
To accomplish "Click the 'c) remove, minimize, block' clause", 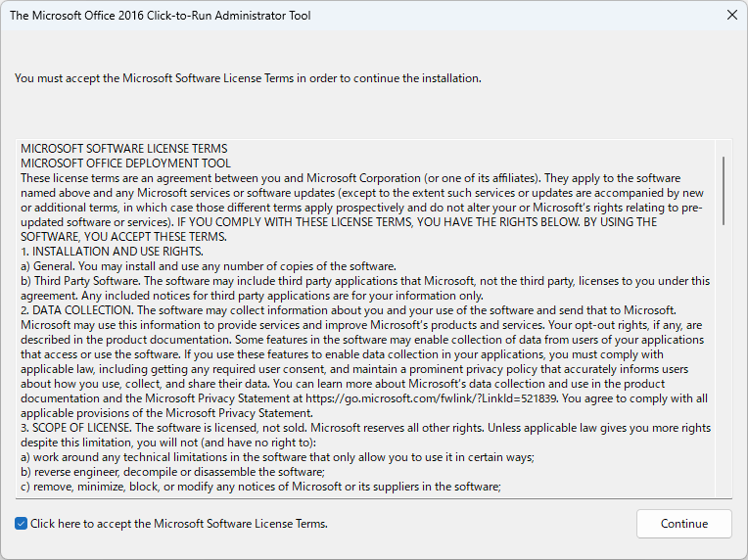I will click(260, 487).
